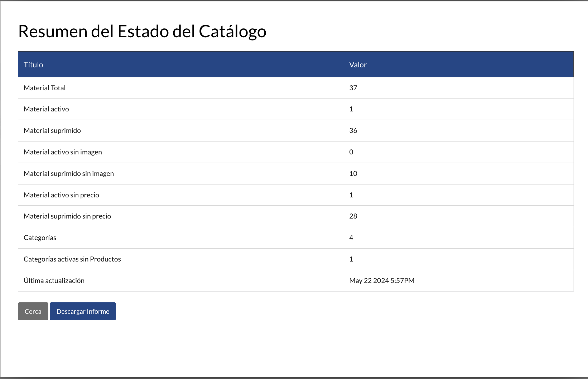Select the Material suprimido sin imagen label

pyautogui.click(x=69, y=173)
